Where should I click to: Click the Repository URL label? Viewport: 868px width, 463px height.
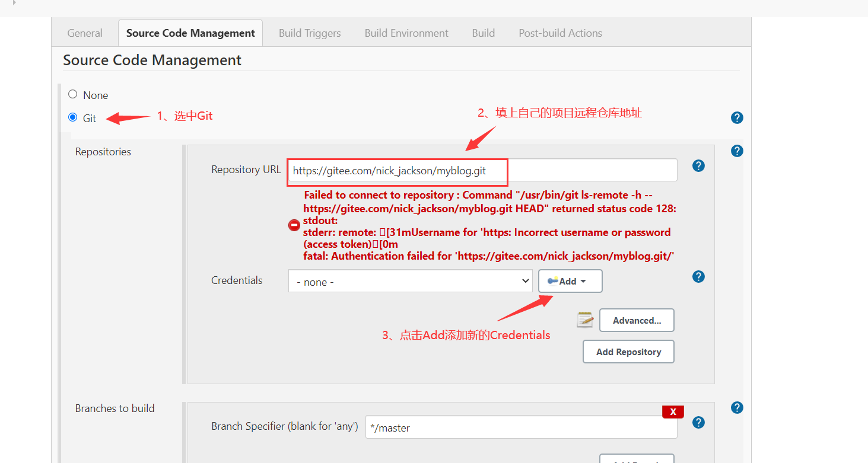(246, 170)
